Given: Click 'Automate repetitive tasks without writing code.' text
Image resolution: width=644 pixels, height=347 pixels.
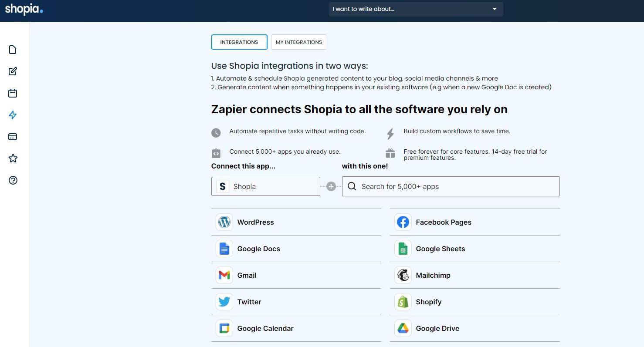Looking at the screenshot, I should 298,131.
